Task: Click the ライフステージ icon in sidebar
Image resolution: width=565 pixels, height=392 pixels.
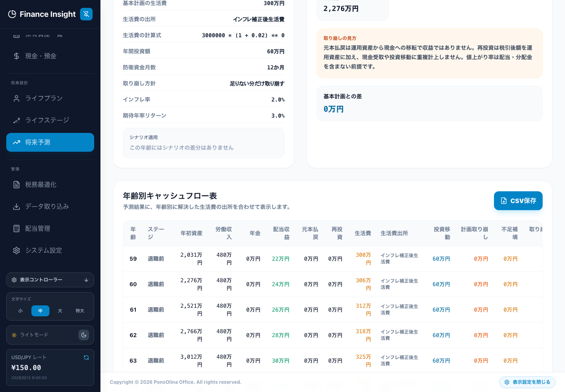Action: coord(16,120)
